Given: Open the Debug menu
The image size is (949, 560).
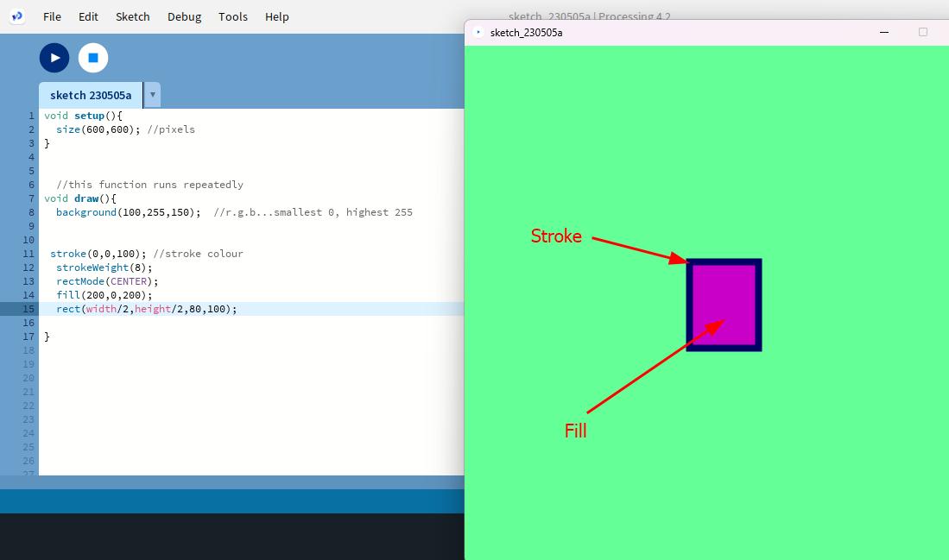Looking at the screenshot, I should 184,16.
